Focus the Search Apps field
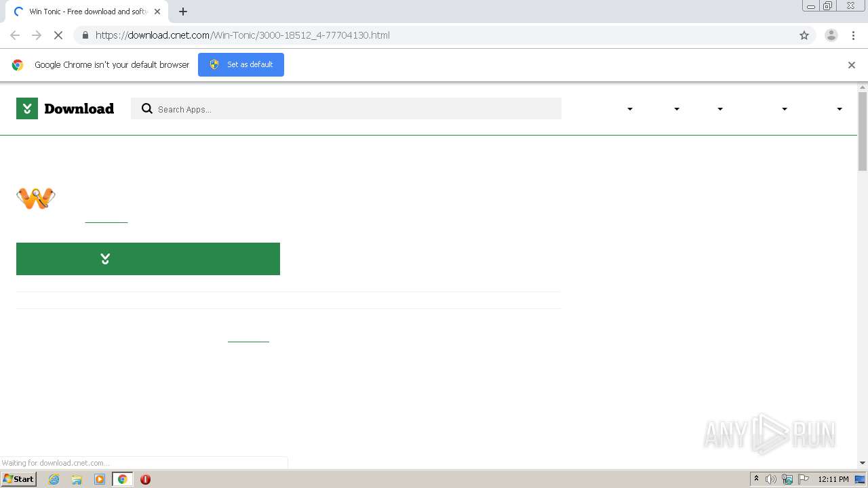The width and height of the screenshot is (868, 488). [x=346, y=108]
